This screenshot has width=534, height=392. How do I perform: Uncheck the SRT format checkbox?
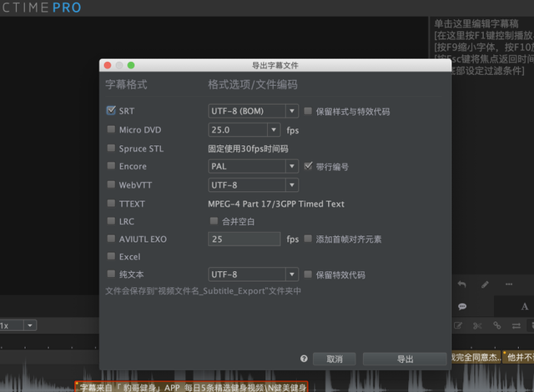point(111,111)
